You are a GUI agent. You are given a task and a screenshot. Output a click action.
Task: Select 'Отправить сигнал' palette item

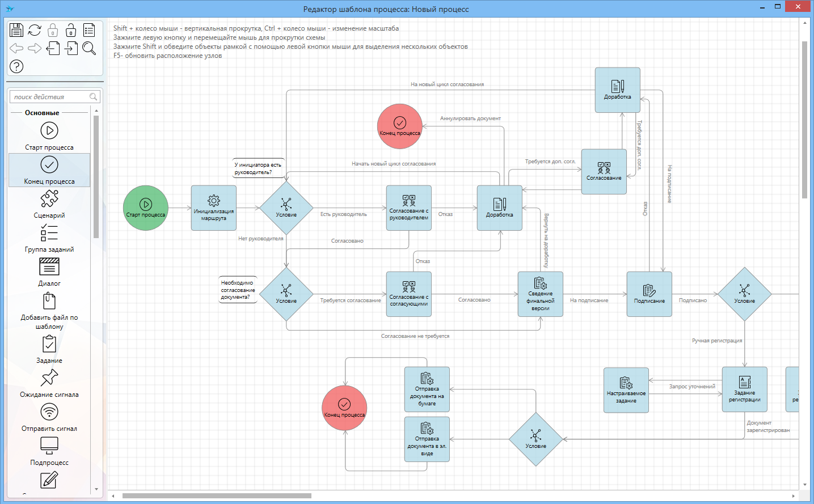(x=49, y=417)
